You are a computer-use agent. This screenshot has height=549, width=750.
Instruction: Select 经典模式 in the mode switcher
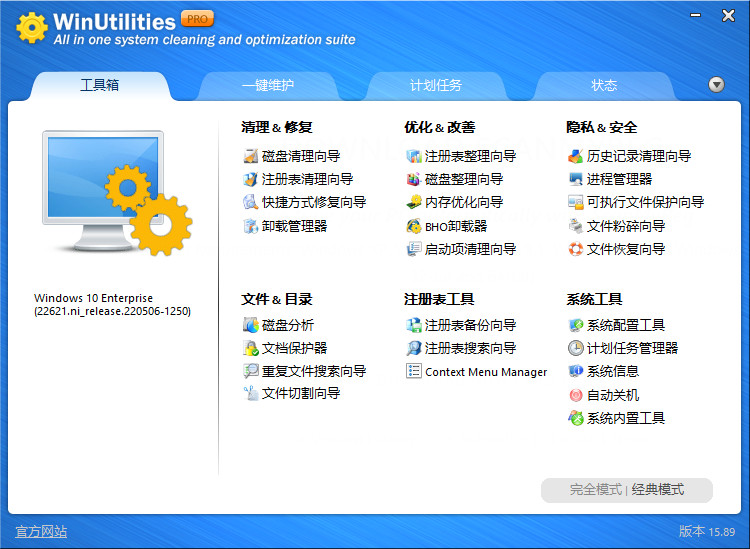(x=658, y=490)
